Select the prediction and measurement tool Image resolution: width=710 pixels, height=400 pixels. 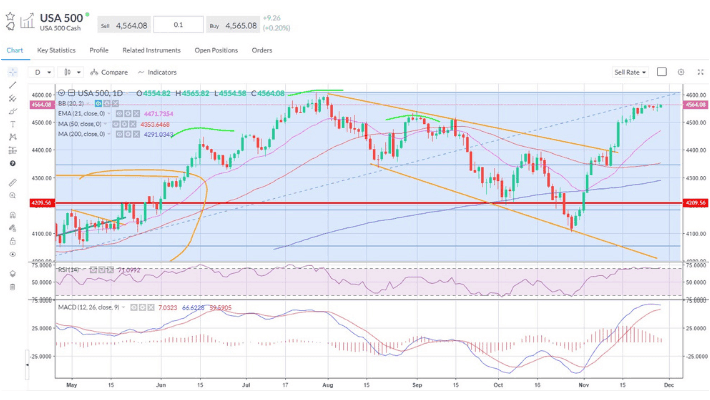12,150
